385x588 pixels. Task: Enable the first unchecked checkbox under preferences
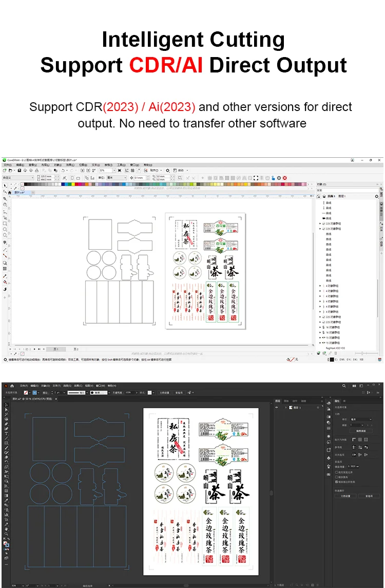[x=336, y=472]
